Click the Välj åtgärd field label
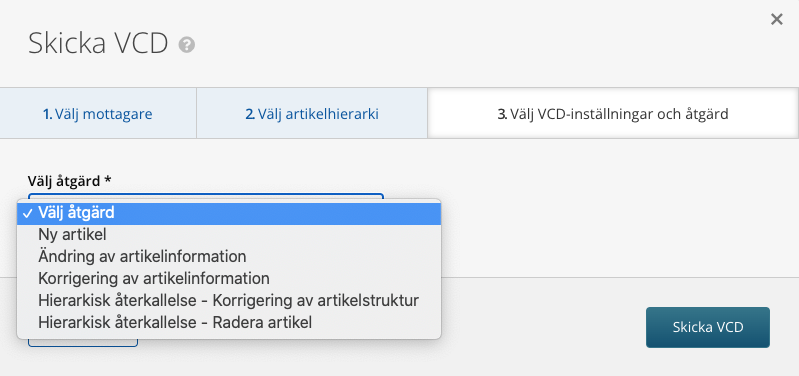The width and height of the screenshot is (799, 376). click(70, 181)
